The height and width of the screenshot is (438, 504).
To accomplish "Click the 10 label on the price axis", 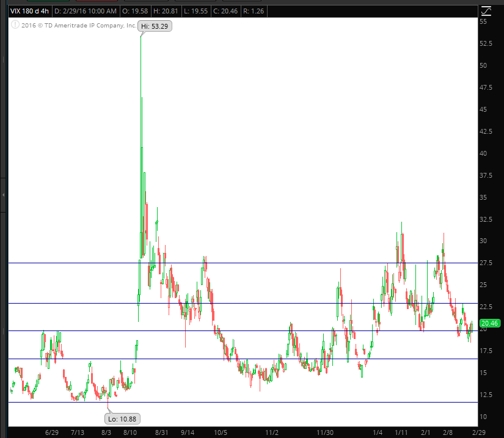I will click(x=483, y=417).
